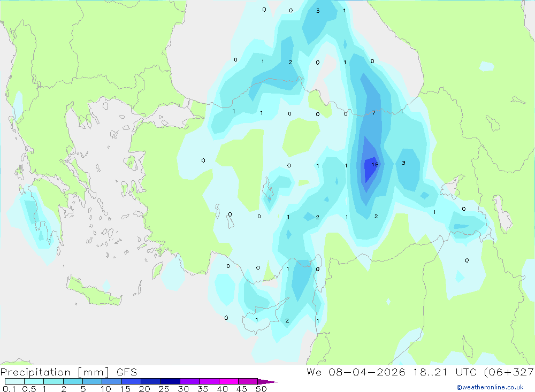
Task: Click the legend label "35"
Action: pos(203,389)
